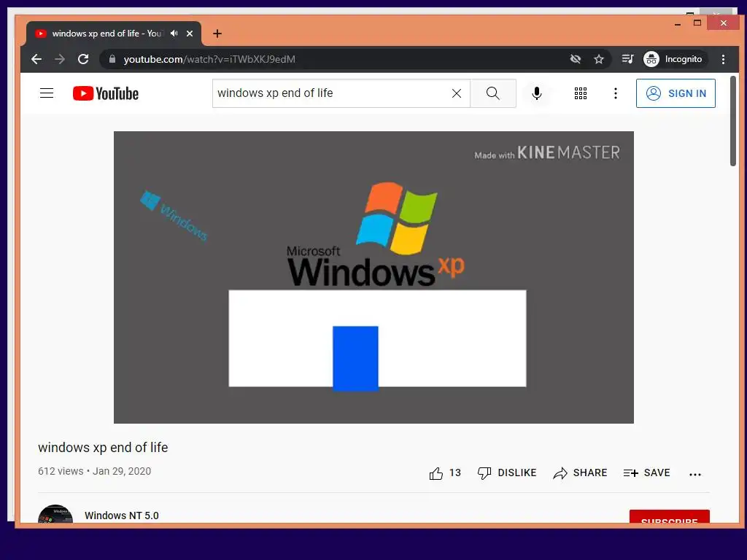Reload the YouTube page
The width and height of the screenshot is (747, 560).
[x=83, y=59]
